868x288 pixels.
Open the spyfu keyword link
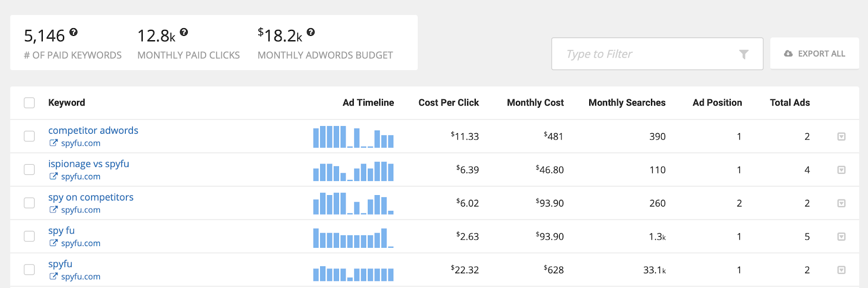tap(60, 264)
